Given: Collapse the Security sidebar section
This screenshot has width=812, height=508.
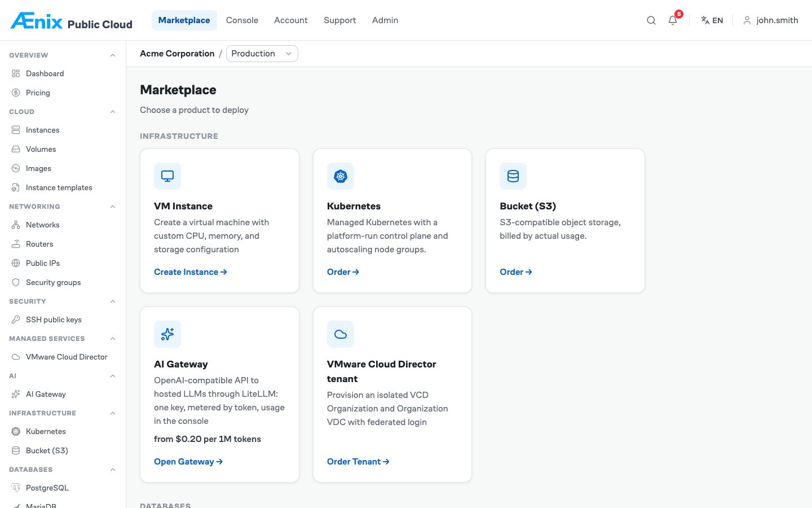Looking at the screenshot, I should pos(113,301).
